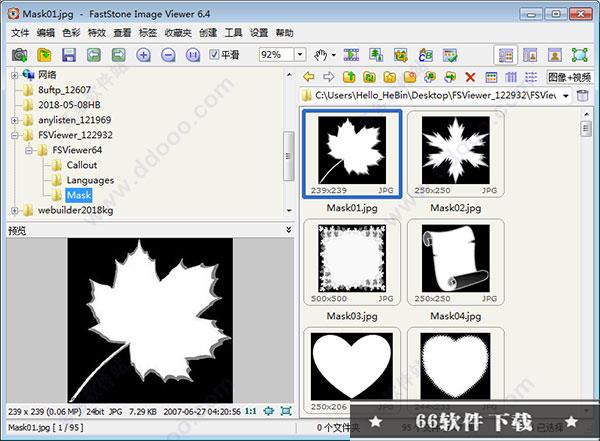Screen dimensions: 600x441
Task: Go to next image with green arrow
Action: (119, 55)
